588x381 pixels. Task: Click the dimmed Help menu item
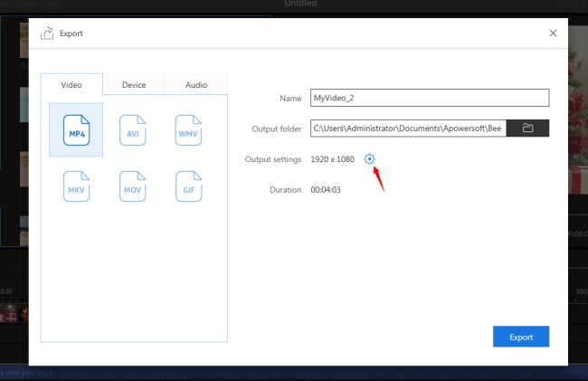(53, 5)
